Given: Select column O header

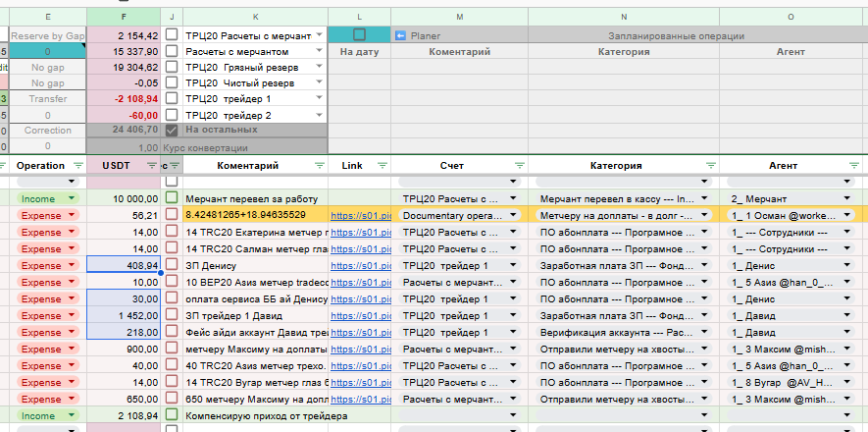Looking at the screenshot, I should coord(791,17).
